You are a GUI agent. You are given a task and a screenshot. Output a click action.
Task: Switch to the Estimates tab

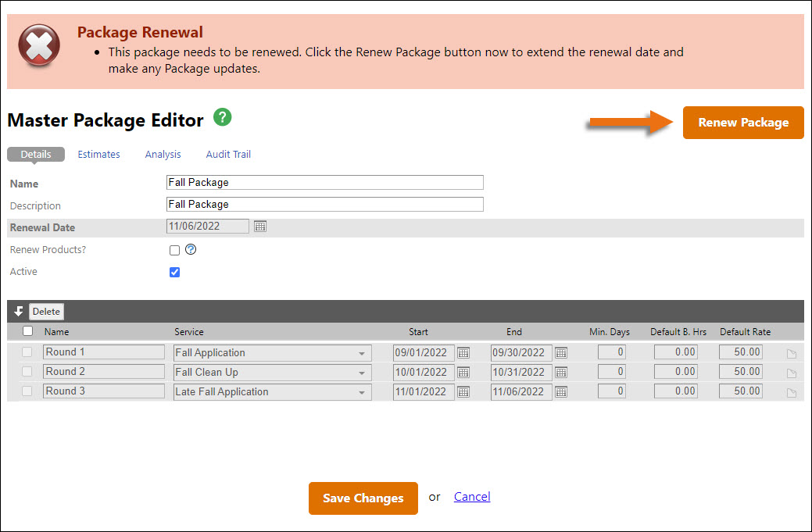point(98,154)
